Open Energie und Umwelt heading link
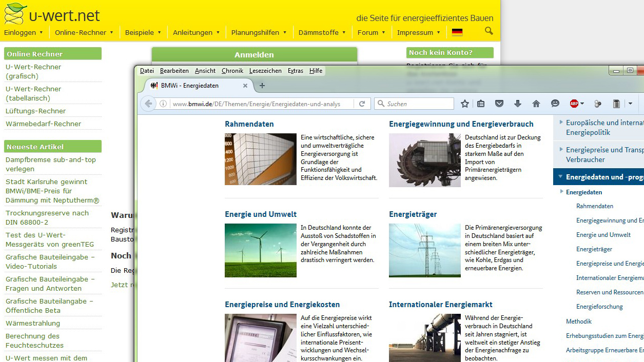Screen dimensions: 644x362 261,214
